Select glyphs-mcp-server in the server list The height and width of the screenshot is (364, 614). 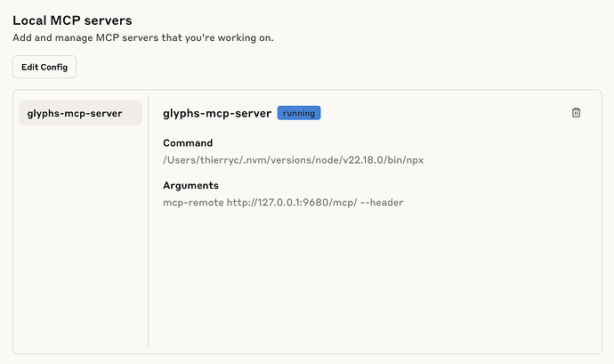click(81, 113)
